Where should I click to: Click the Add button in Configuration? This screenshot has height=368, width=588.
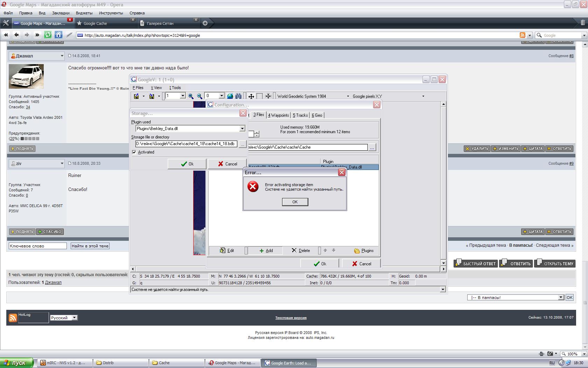[x=266, y=250]
